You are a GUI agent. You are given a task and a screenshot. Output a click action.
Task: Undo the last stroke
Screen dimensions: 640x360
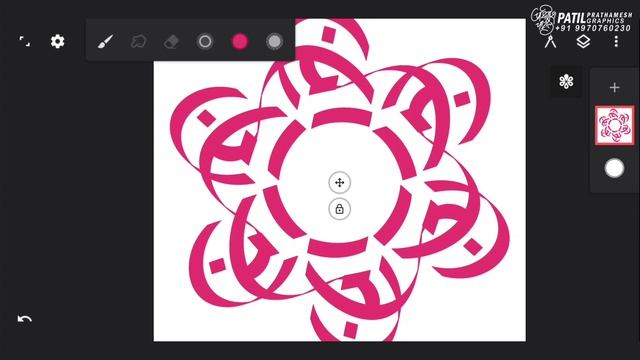(24, 319)
